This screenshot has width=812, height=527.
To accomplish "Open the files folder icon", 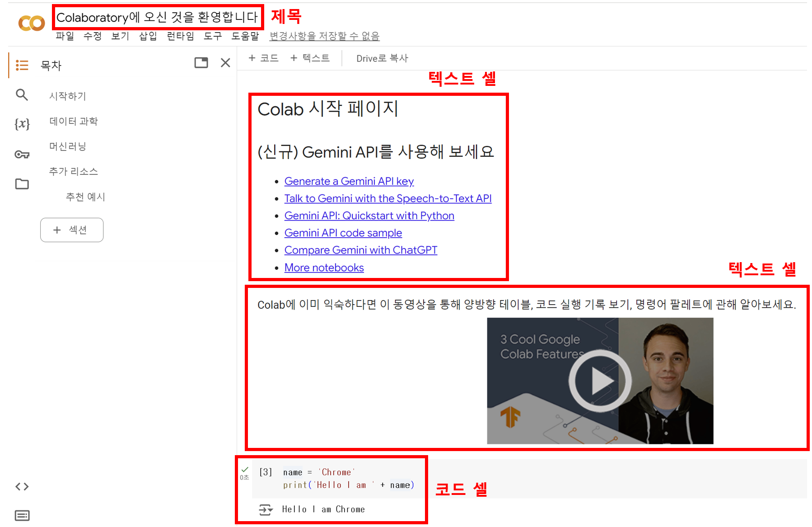I will click(22, 184).
